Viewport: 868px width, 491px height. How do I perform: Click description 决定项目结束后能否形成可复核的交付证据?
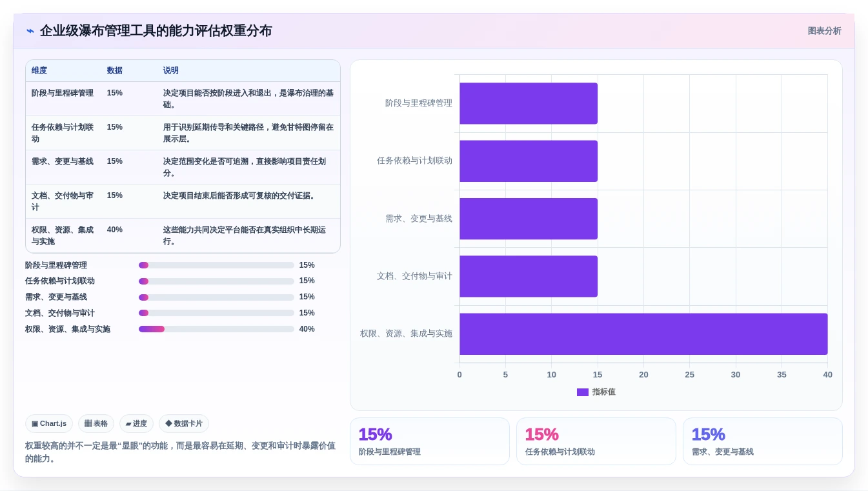(x=239, y=195)
